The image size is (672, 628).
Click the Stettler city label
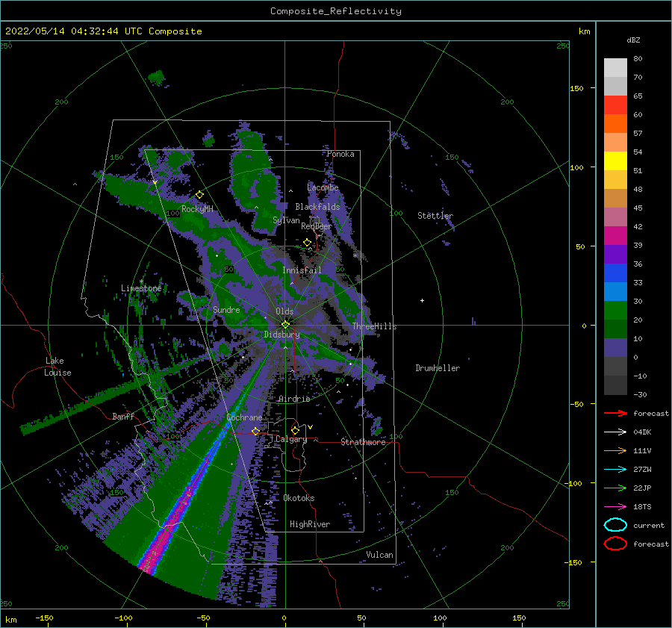[435, 216]
